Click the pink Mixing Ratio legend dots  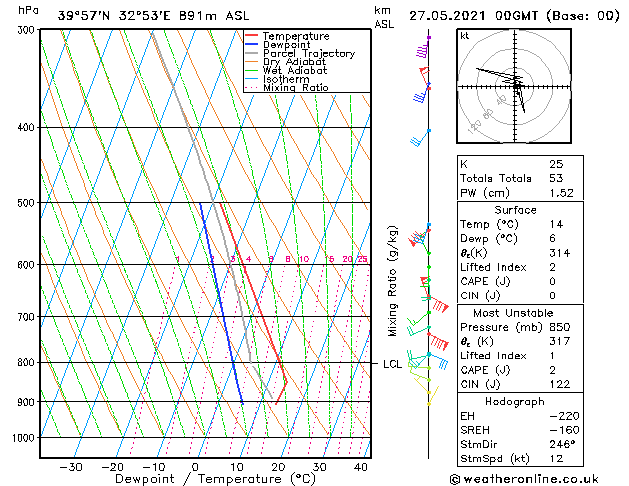point(252,88)
